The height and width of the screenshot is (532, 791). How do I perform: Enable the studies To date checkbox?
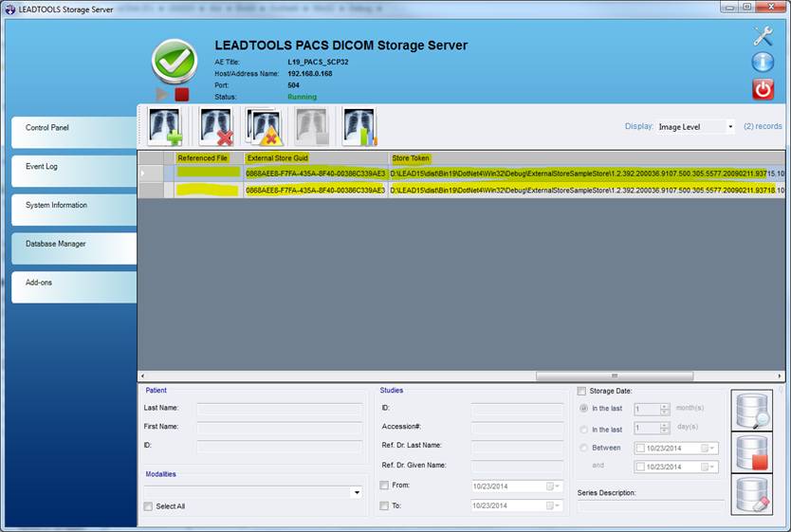point(384,505)
